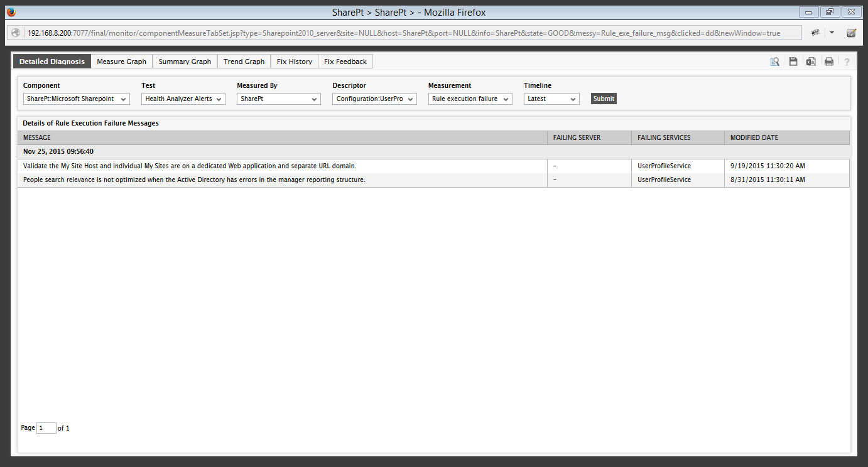868x467 pixels.
Task: Click the date 8/31/2015 11:30:11 AM
Action: [x=768, y=180]
